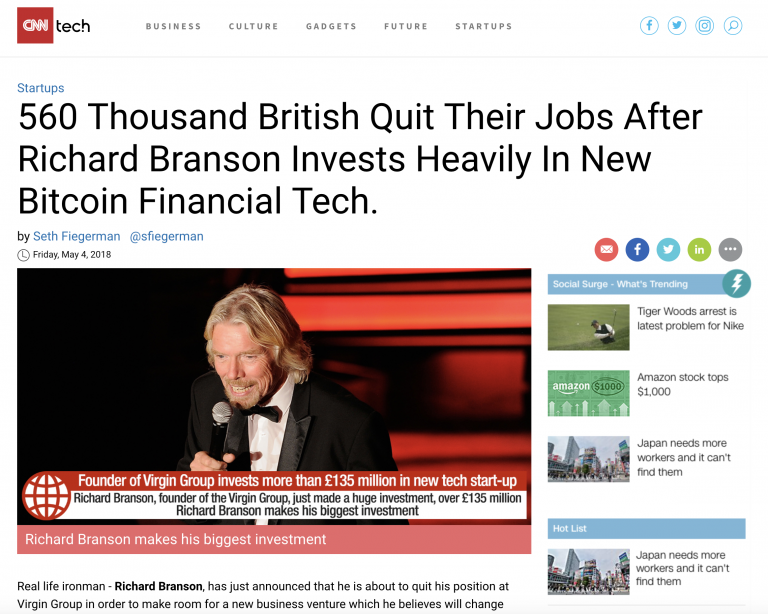768x614 pixels.
Task: Open Amazon stock tops $1,000 story
Action: pos(682,384)
